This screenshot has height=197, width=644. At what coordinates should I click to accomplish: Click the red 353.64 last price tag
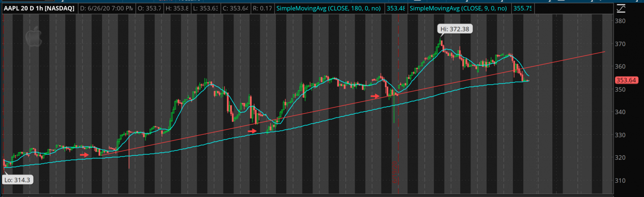(x=627, y=81)
